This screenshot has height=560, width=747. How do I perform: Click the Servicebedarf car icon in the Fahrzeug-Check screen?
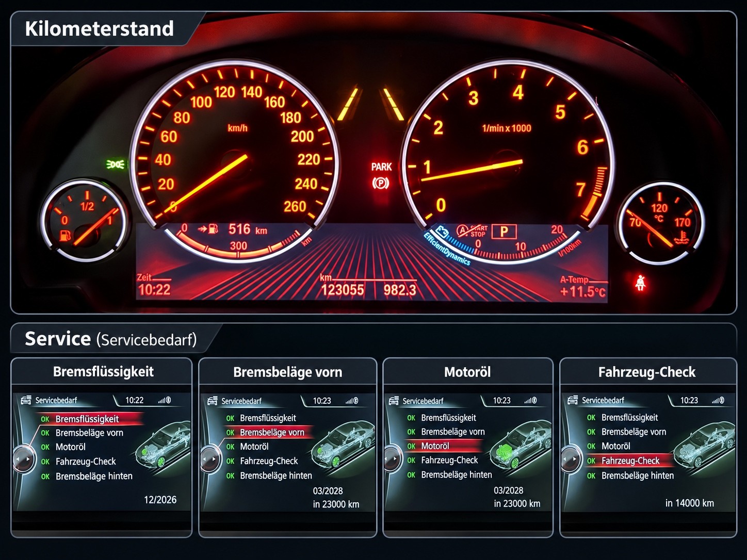coord(573,400)
